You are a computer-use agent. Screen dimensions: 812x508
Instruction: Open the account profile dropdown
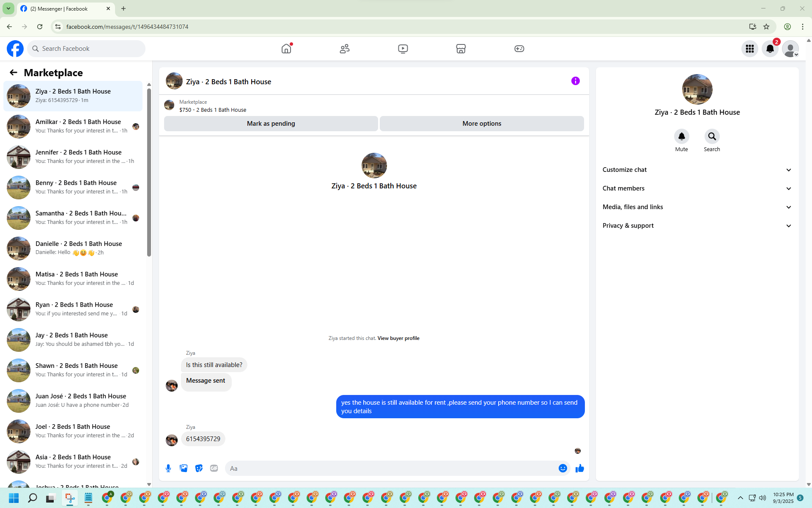click(790, 49)
